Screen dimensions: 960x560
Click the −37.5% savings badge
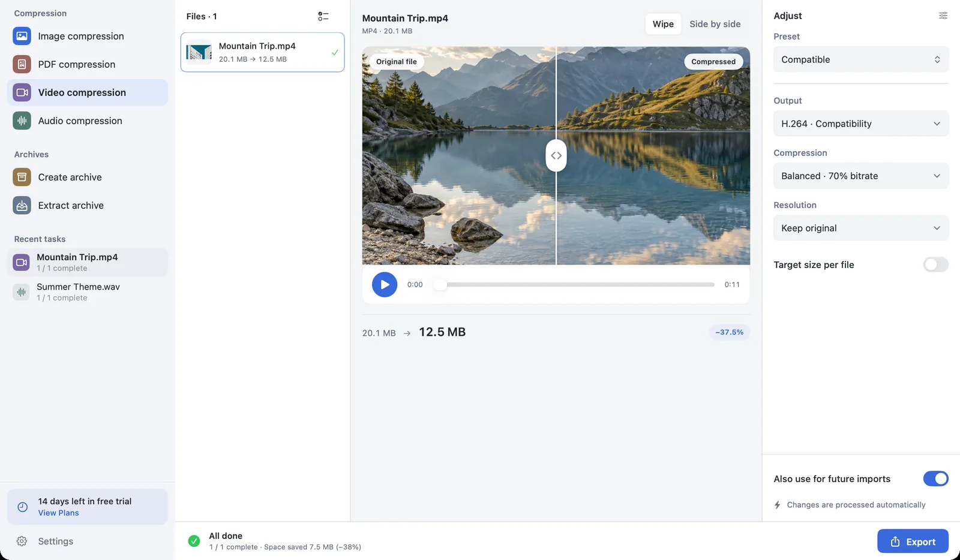point(729,332)
